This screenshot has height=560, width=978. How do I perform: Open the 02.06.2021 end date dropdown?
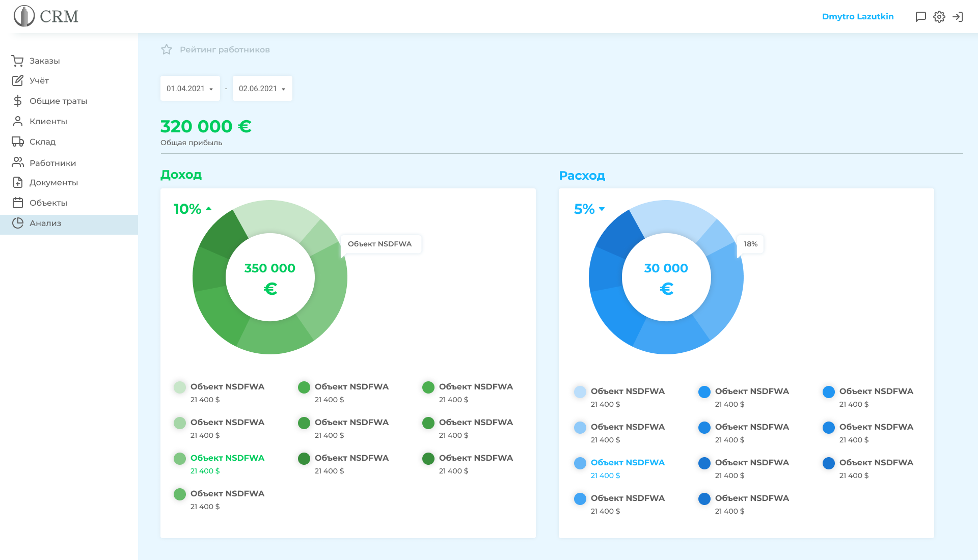[x=262, y=89]
